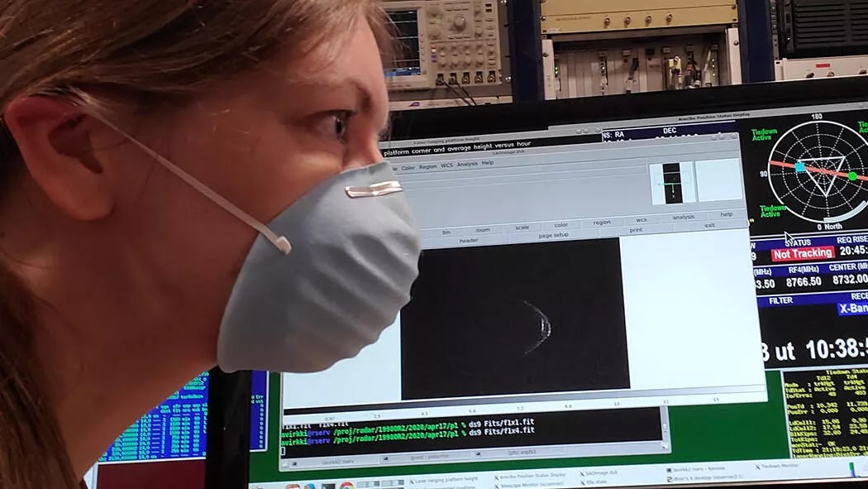Switch to Telescope Monitor taskbar entry
This screenshot has width=868, height=489.
click(529, 483)
